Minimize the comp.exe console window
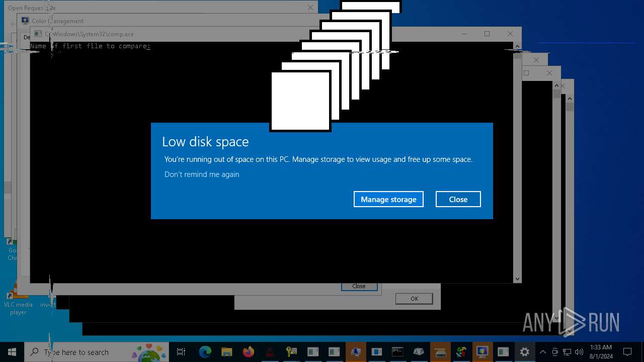644x362 pixels. click(x=464, y=34)
